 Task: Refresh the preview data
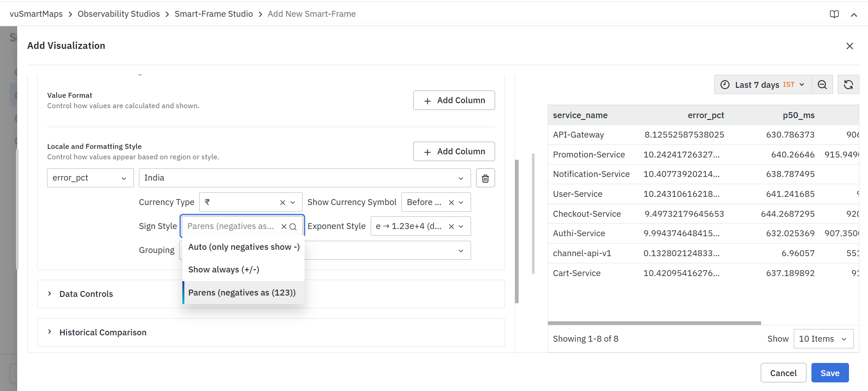point(848,85)
